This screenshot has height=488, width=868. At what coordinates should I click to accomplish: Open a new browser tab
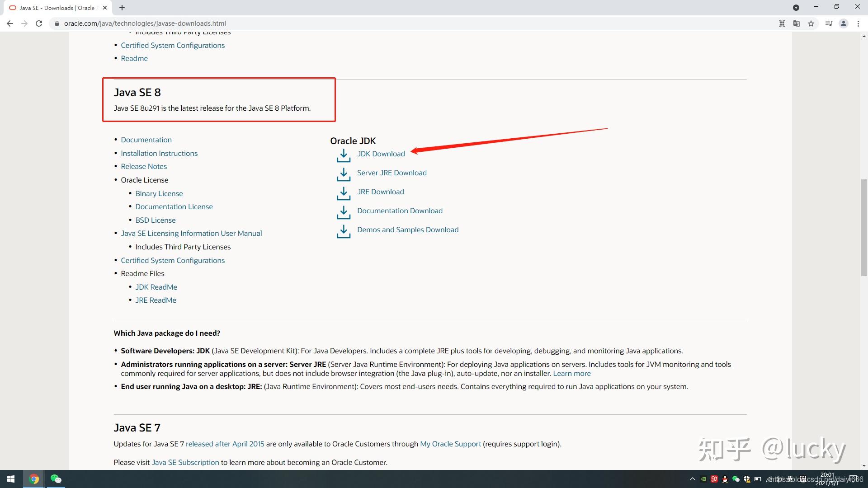click(122, 8)
